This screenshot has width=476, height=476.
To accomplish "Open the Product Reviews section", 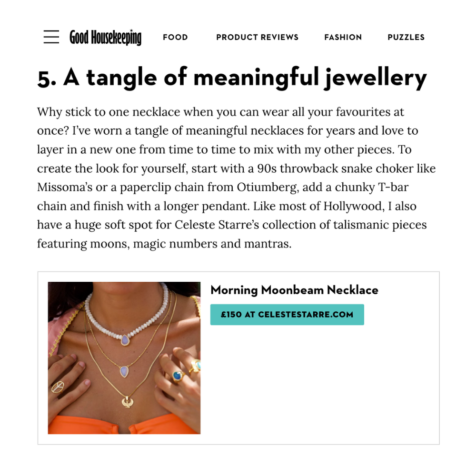I will click(x=257, y=37).
